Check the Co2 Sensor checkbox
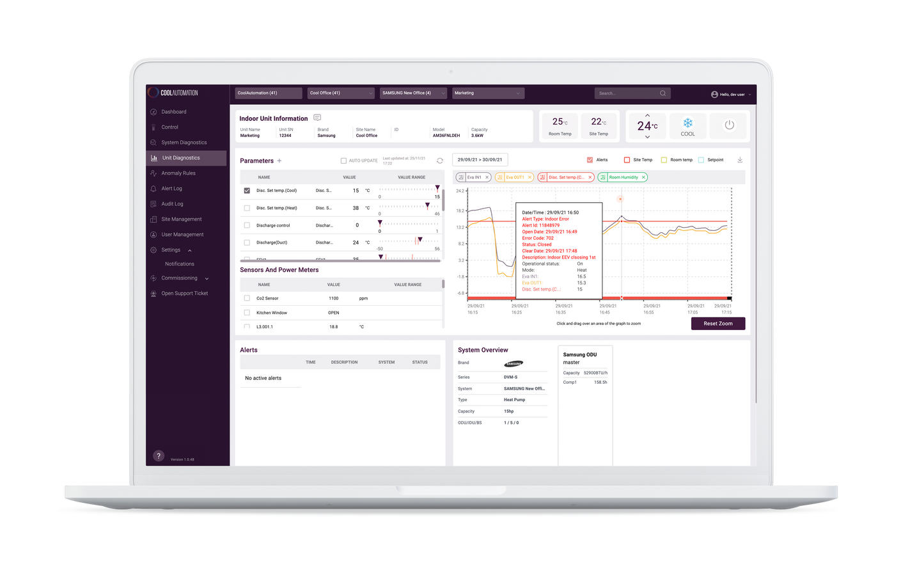Image resolution: width=924 pixels, height=570 pixels. pyautogui.click(x=247, y=298)
